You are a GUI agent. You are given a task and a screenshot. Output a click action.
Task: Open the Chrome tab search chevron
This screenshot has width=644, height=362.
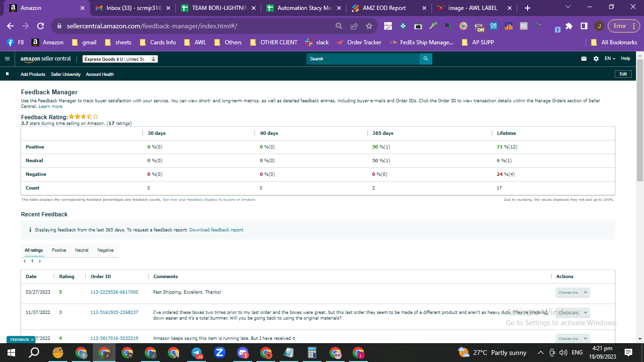(568, 8)
